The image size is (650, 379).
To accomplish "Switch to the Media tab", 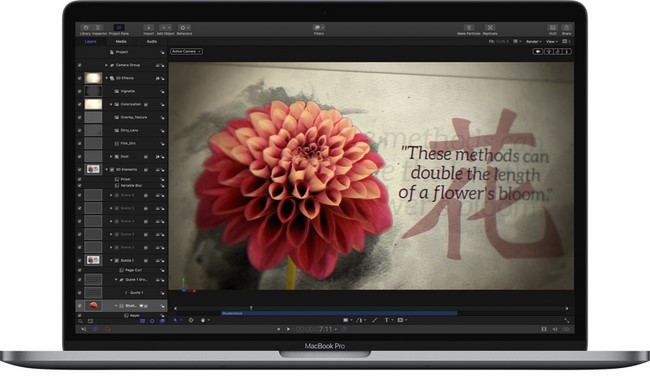I will tap(121, 41).
